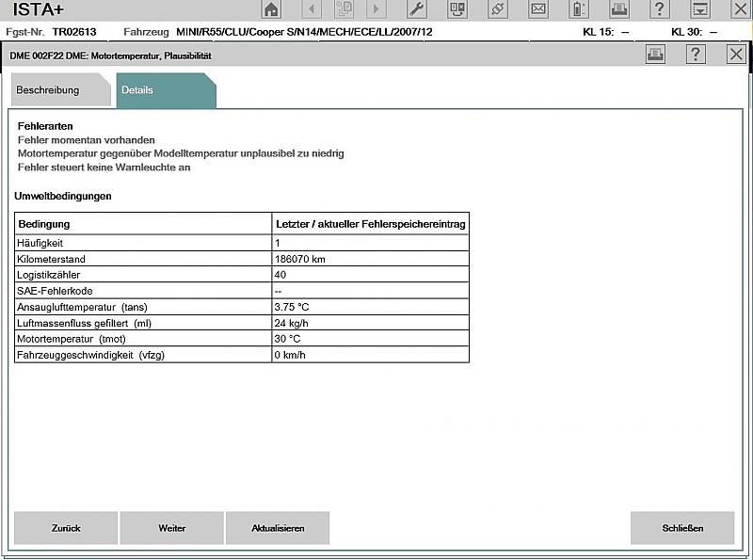Image resolution: width=753 pixels, height=560 pixels.
Task: Open help from the top toolbar
Action: tap(660, 10)
